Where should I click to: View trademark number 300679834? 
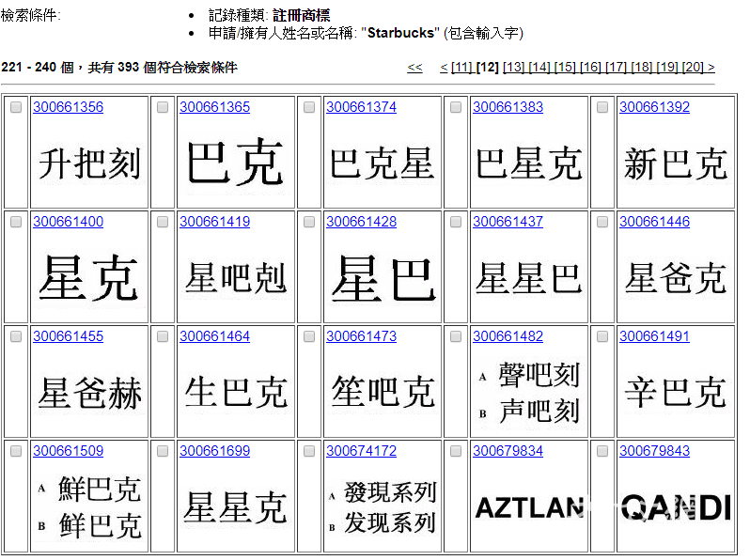tap(508, 451)
